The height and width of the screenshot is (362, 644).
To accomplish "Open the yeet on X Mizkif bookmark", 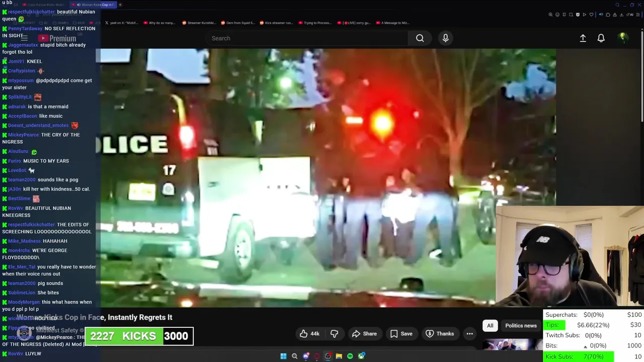I will point(121,23).
